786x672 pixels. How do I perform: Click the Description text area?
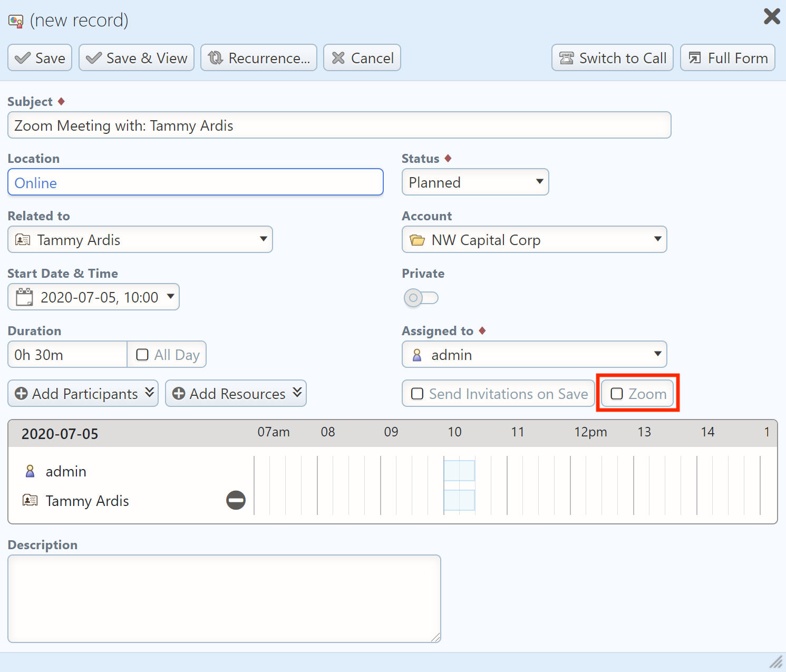(224, 599)
